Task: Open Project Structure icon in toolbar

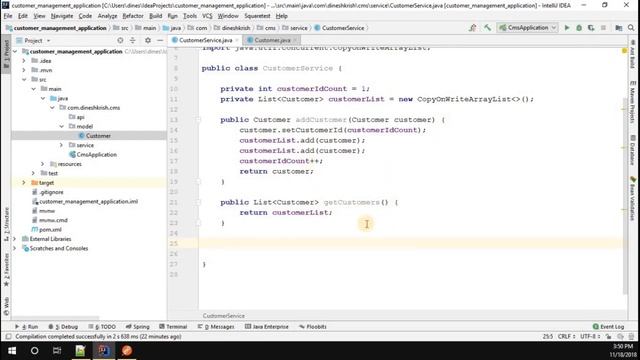Action: click(619, 28)
